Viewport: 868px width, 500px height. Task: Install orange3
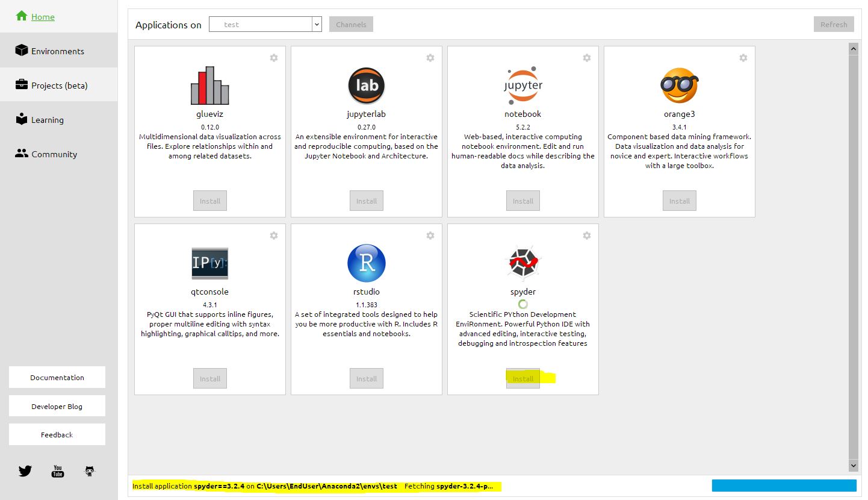[680, 201]
